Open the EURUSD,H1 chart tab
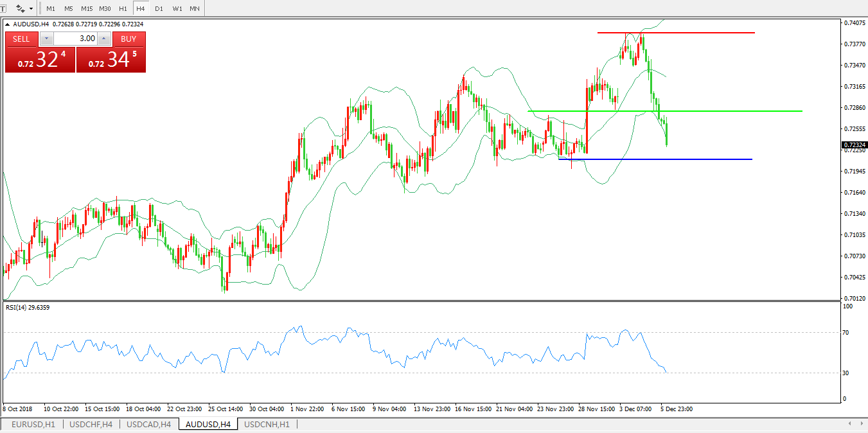Viewport: 868px width, 433px height. click(33, 425)
